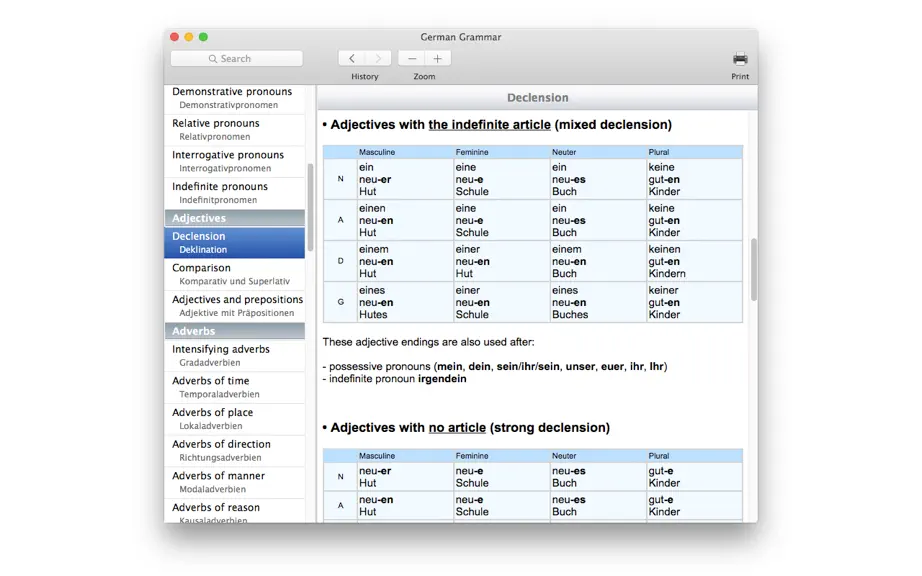Open Adverbs of direction
Screen dimensions: 922x576
[235, 451]
